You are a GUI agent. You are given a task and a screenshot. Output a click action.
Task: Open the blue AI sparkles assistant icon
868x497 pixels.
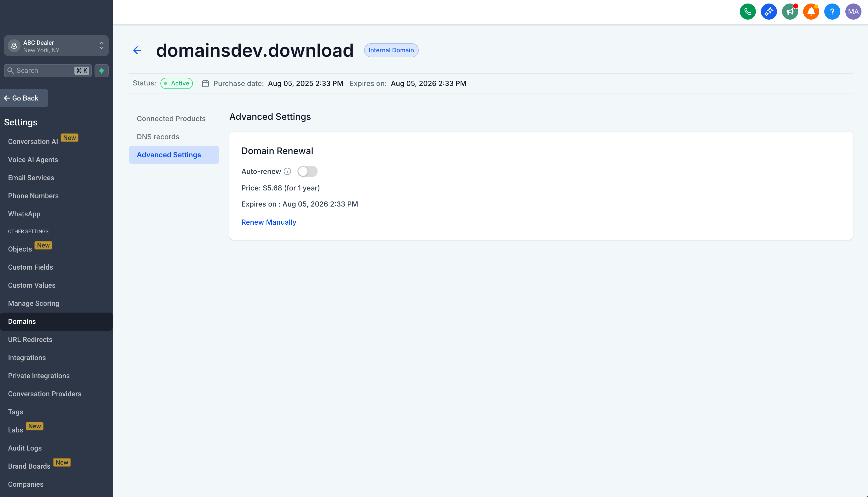[769, 11]
